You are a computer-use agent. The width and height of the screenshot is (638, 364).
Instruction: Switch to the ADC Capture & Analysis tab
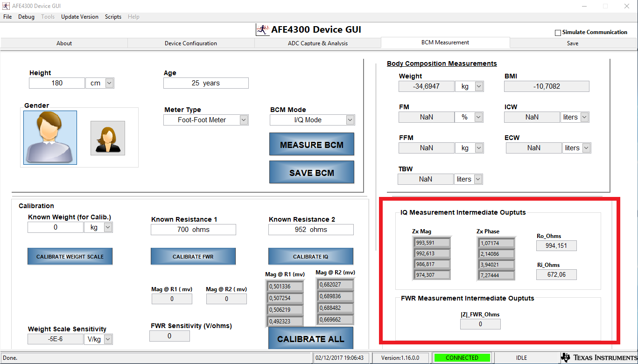[x=318, y=43]
